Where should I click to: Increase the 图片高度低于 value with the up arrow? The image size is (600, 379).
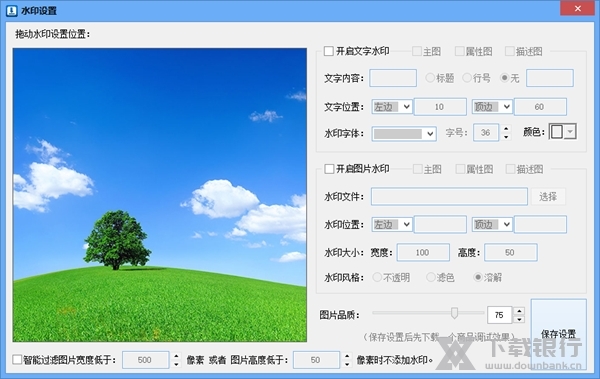tap(347, 356)
